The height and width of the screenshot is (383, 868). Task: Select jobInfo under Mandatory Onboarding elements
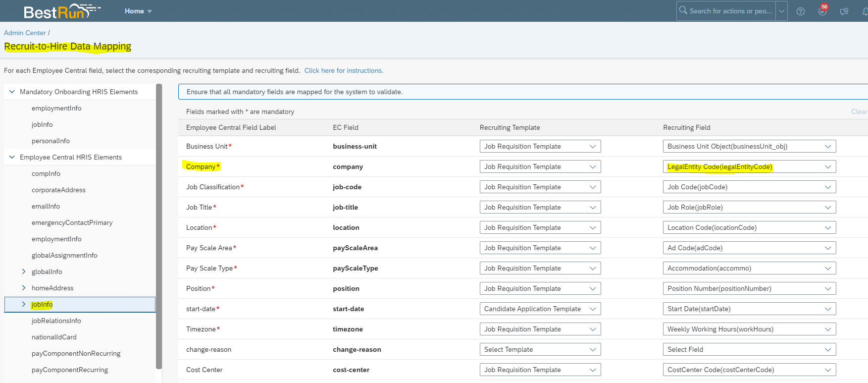tap(42, 124)
